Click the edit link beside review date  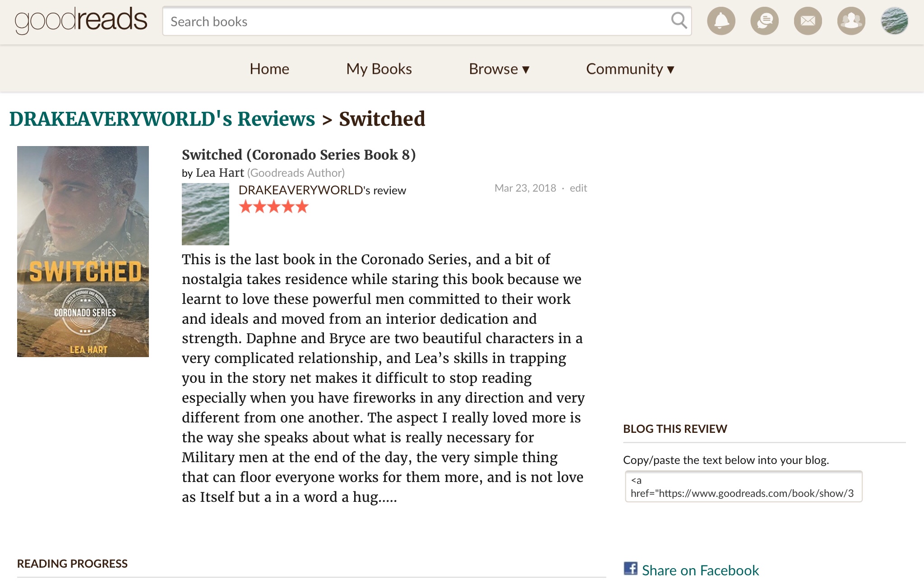(578, 188)
